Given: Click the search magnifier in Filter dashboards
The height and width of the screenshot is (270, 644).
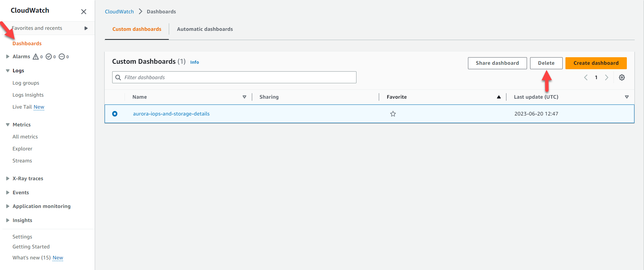Looking at the screenshot, I should (118, 77).
